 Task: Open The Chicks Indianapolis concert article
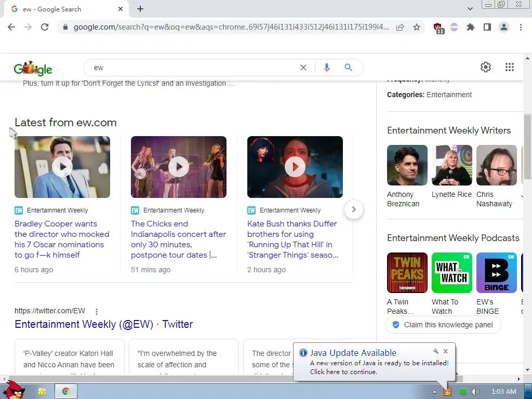coord(179,239)
